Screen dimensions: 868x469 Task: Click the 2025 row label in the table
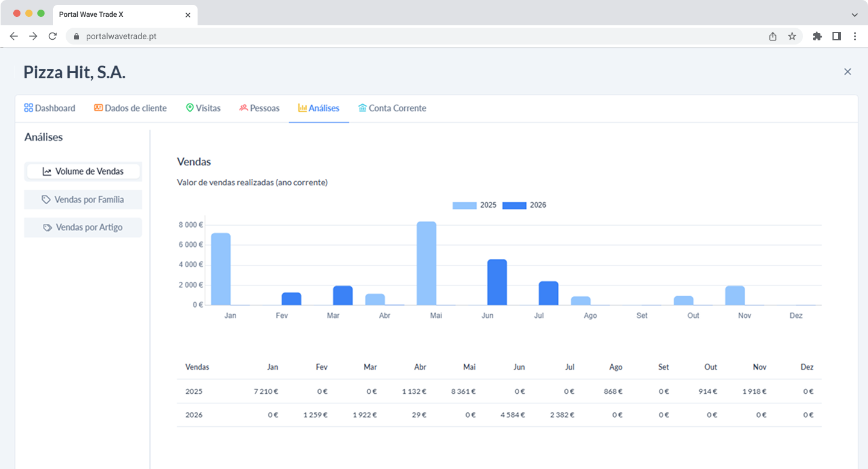pyautogui.click(x=194, y=391)
